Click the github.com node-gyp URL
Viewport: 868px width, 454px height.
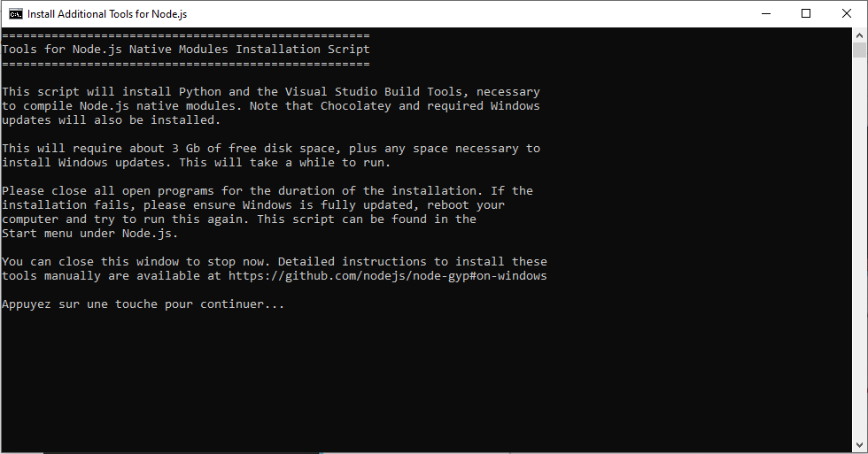pos(388,275)
